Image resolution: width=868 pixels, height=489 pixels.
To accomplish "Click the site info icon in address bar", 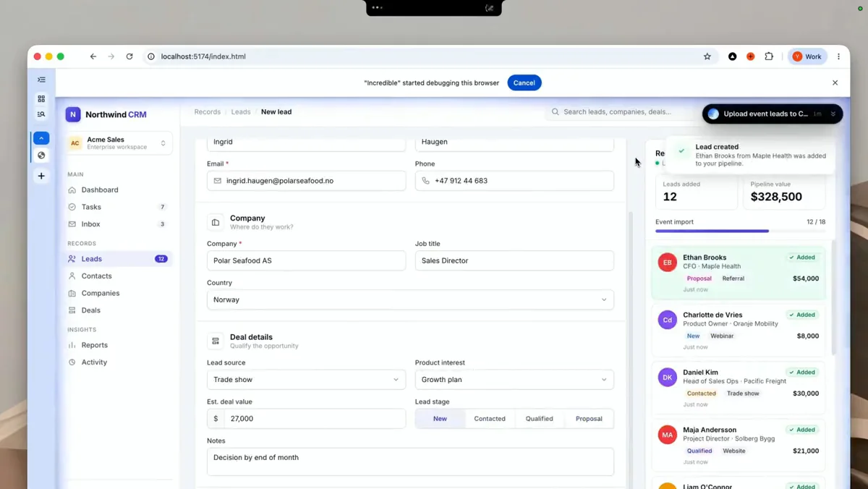I will coord(151,56).
